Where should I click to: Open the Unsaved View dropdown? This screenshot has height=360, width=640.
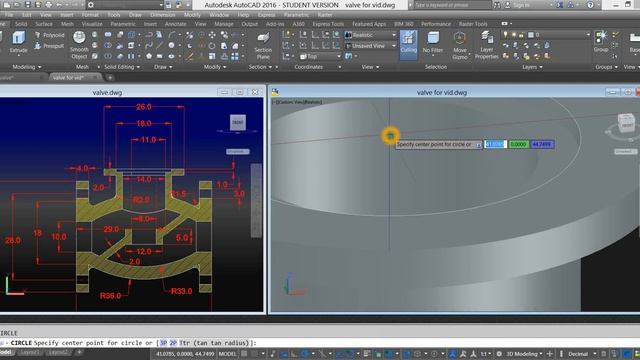(371, 46)
